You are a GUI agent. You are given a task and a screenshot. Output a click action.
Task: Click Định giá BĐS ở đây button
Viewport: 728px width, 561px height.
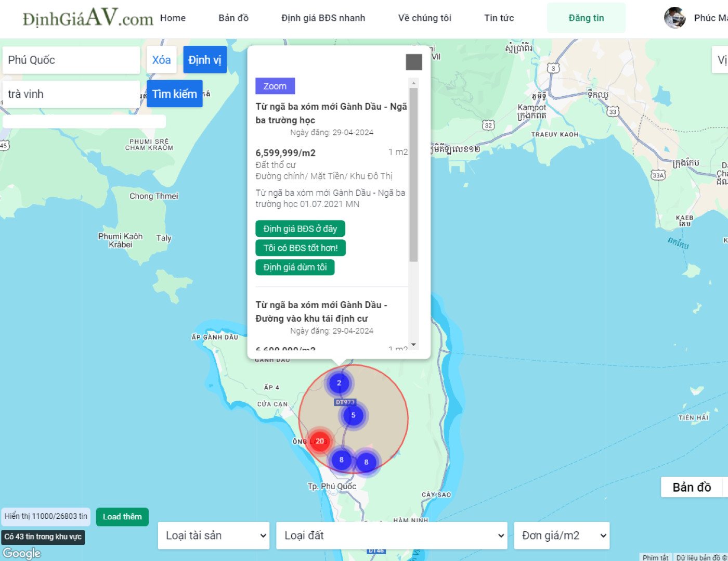tap(300, 228)
